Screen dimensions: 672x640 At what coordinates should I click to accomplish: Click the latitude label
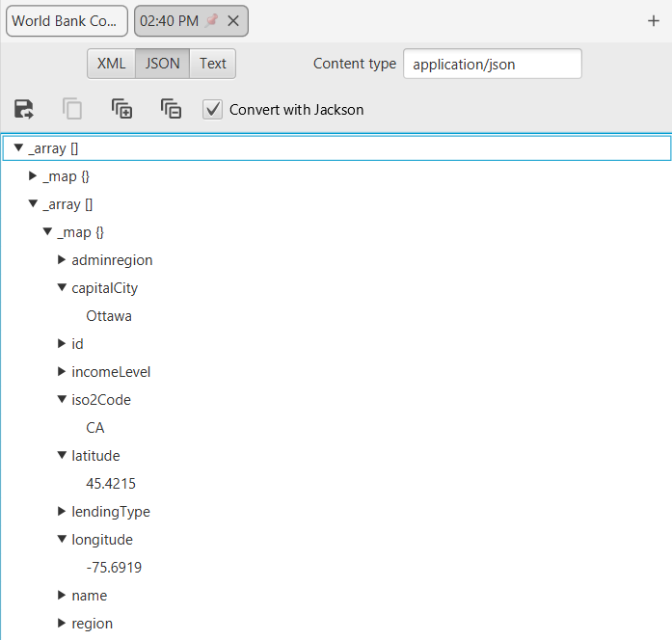click(95, 456)
